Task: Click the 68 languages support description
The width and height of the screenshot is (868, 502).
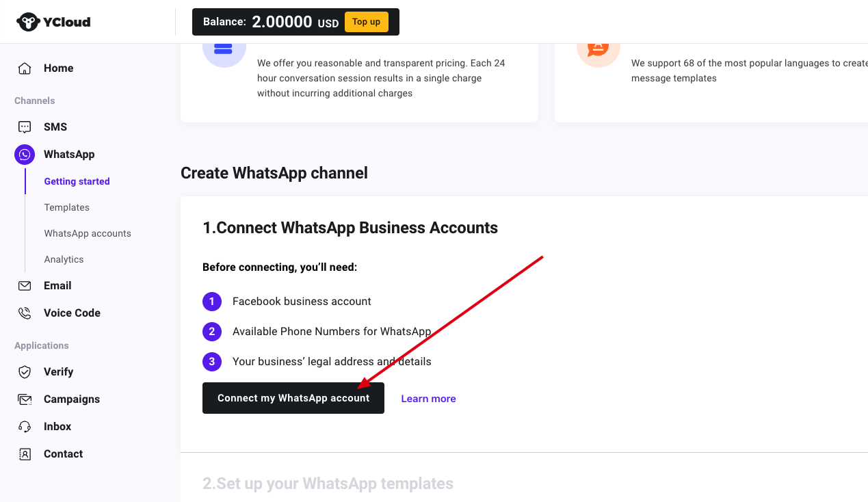Action: (750, 70)
